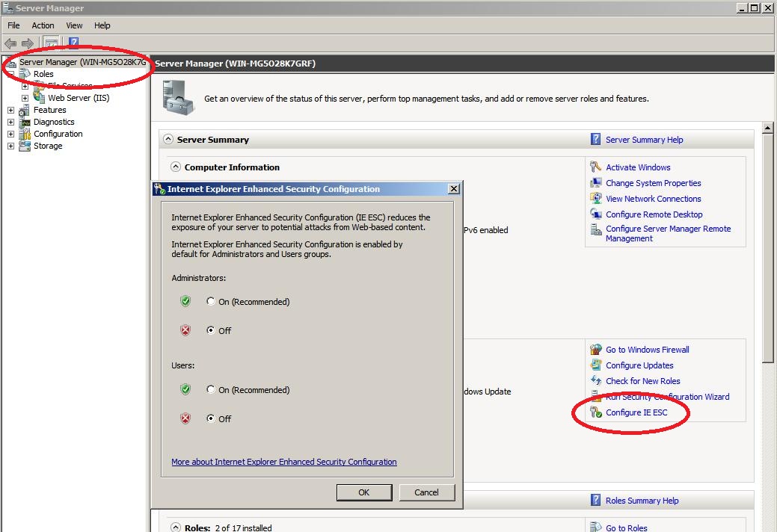777x532 pixels.
Task: Open the File menu
Action: pyautogui.click(x=13, y=25)
